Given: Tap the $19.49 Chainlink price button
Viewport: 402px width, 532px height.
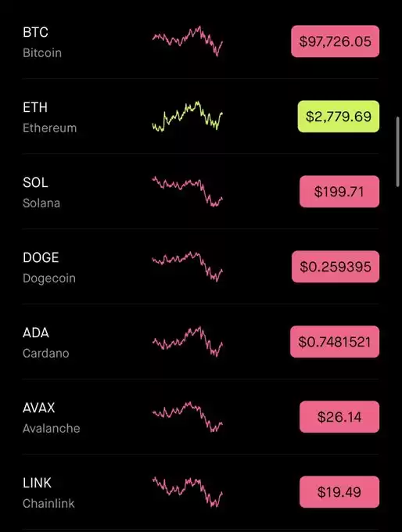Looking at the screenshot, I should tap(339, 492).
